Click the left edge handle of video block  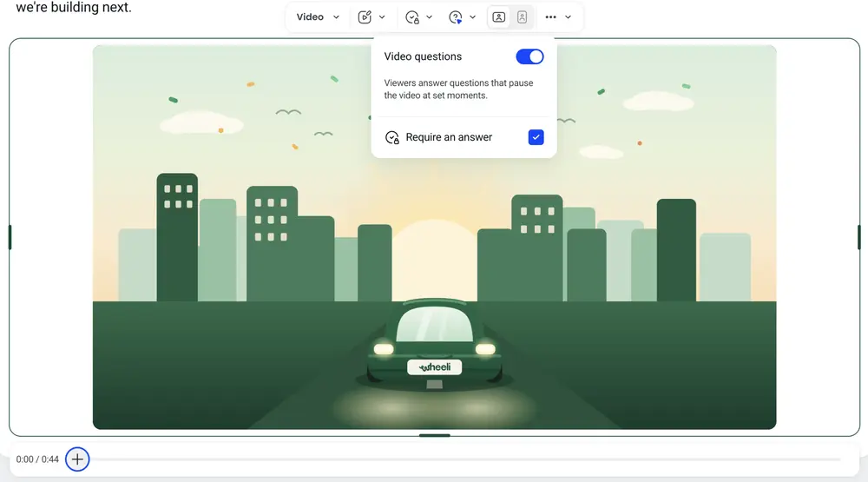(x=10, y=237)
